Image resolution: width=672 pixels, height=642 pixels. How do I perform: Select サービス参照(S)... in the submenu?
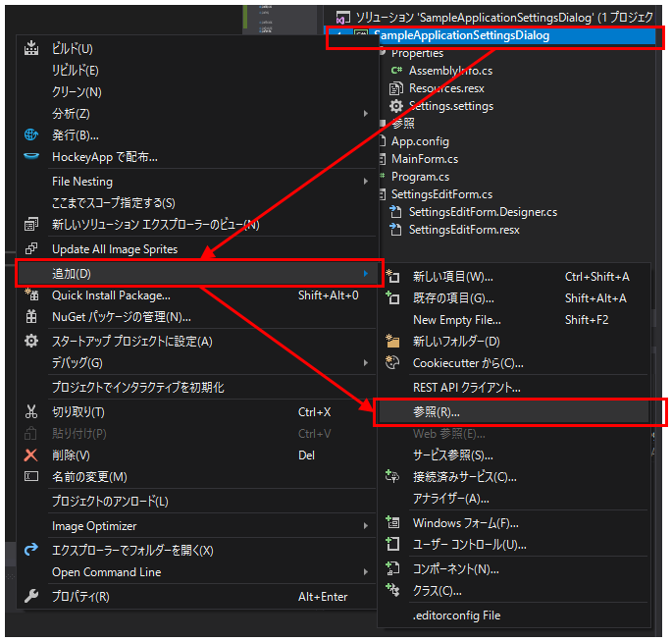(x=453, y=455)
